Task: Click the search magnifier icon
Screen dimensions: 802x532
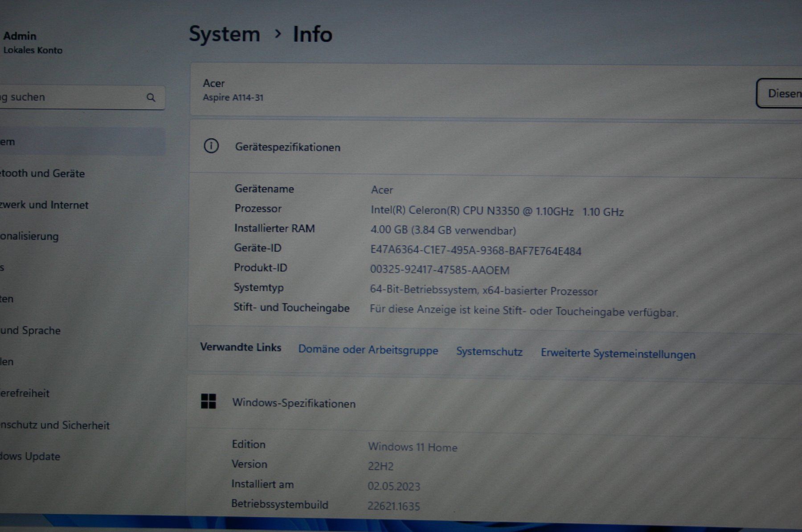Action: click(x=151, y=97)
